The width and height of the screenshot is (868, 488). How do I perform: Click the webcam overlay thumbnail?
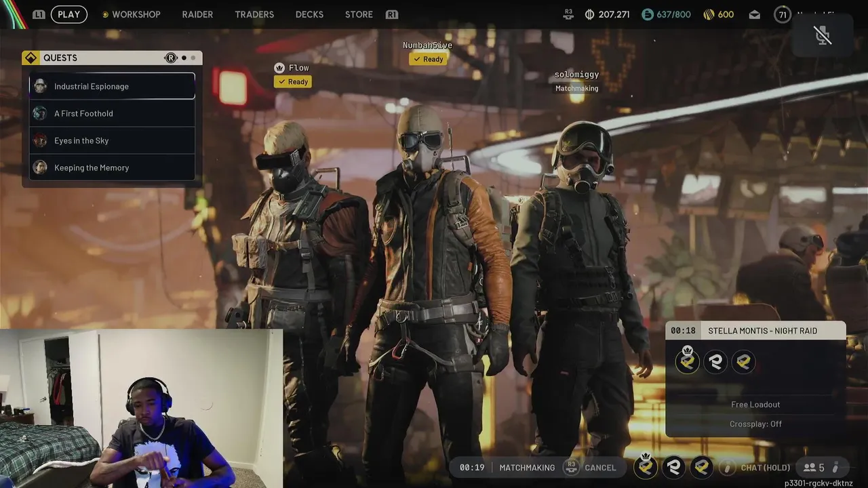tap(141, 409)
